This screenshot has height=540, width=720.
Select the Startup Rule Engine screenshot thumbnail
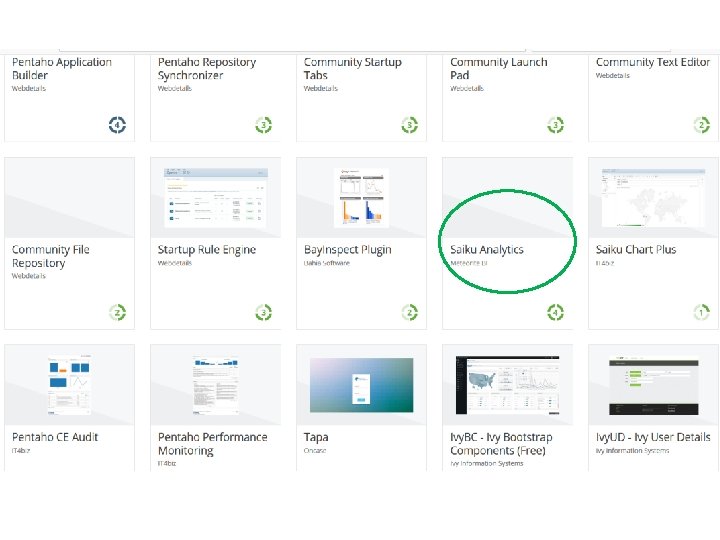tap(216, 197)
